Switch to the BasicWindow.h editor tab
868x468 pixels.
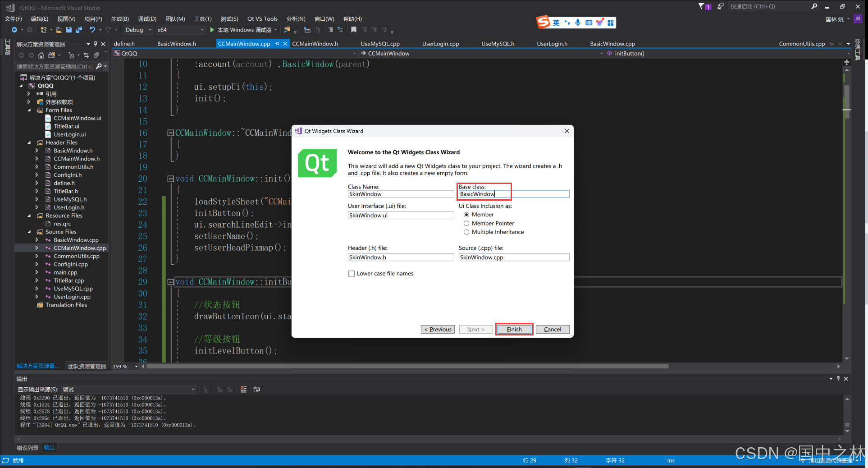[177, 44]
